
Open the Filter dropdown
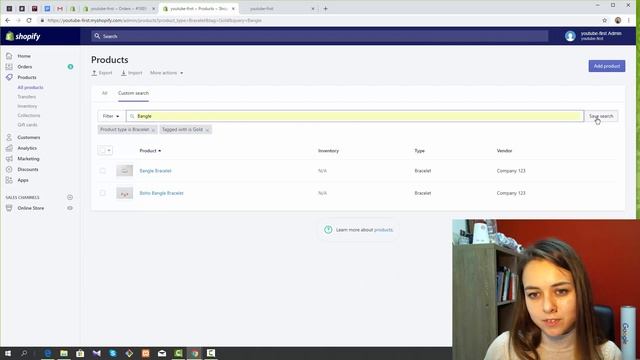[x=111, y=116]
